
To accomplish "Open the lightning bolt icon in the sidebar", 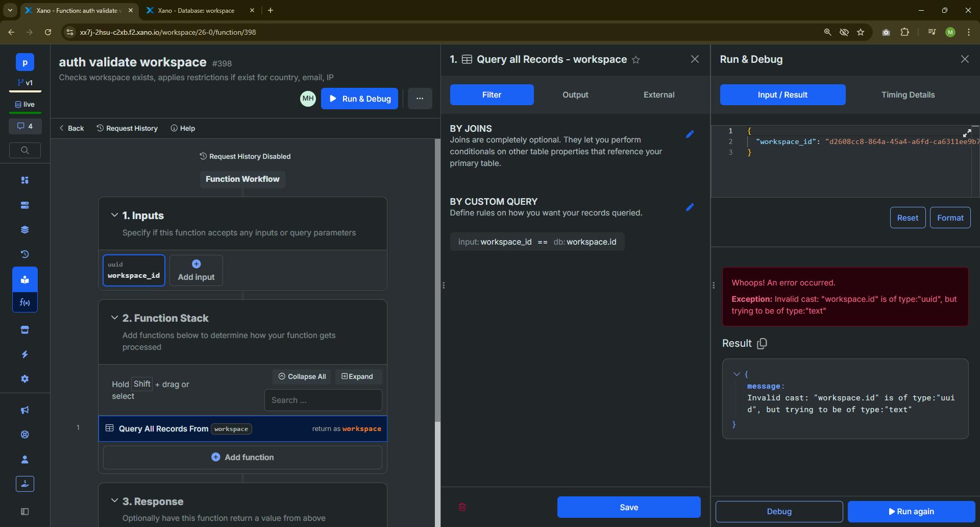I will tap(25, 354).
